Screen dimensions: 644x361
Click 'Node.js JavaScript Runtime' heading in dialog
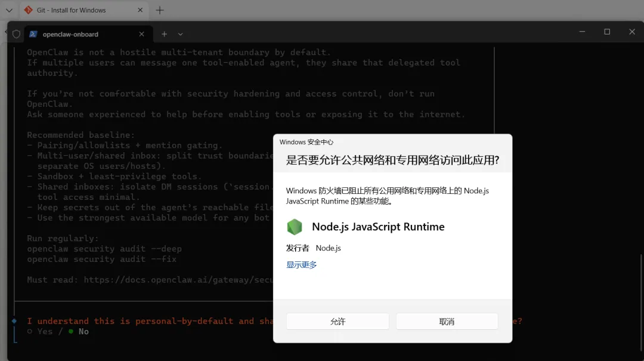click(378, 227)
